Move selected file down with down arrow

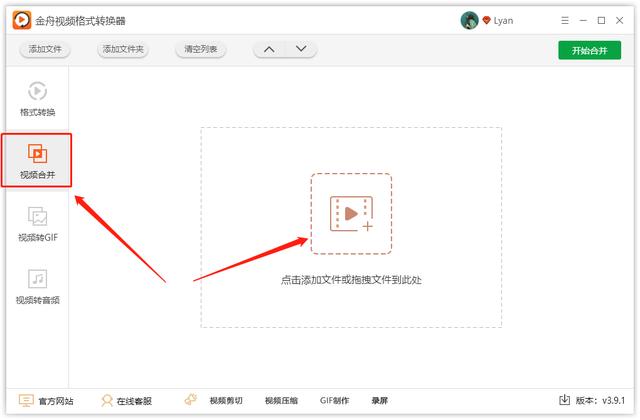click(301, 49)
